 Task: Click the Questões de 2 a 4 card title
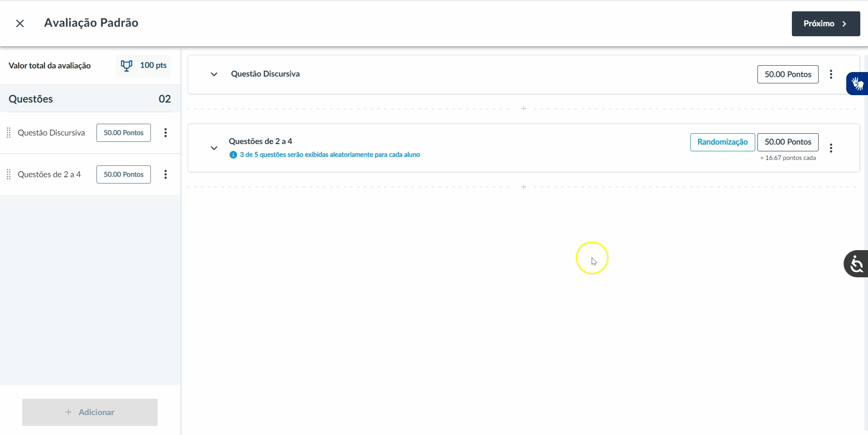tap(260, 141)
